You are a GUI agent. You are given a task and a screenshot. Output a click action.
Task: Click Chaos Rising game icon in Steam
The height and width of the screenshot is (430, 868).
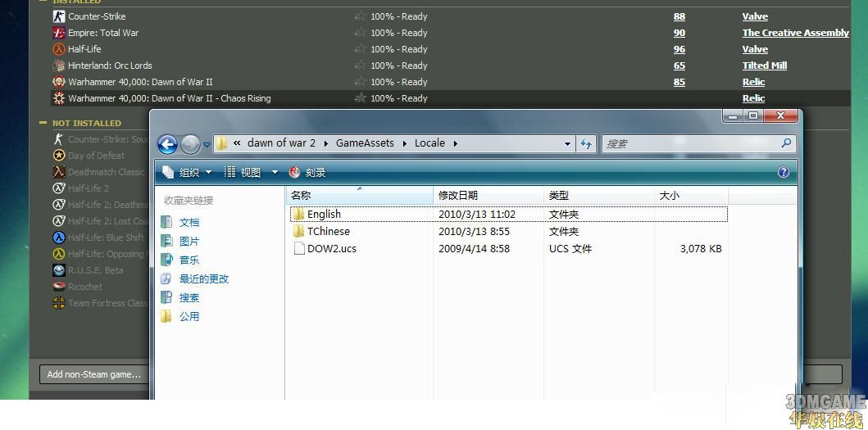(x=59, y=98)
